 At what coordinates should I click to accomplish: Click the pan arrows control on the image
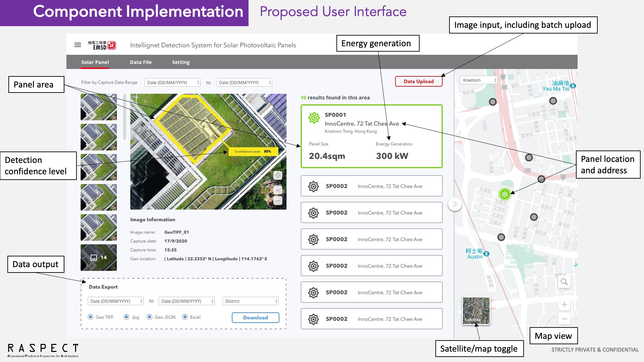coord(278,175)
